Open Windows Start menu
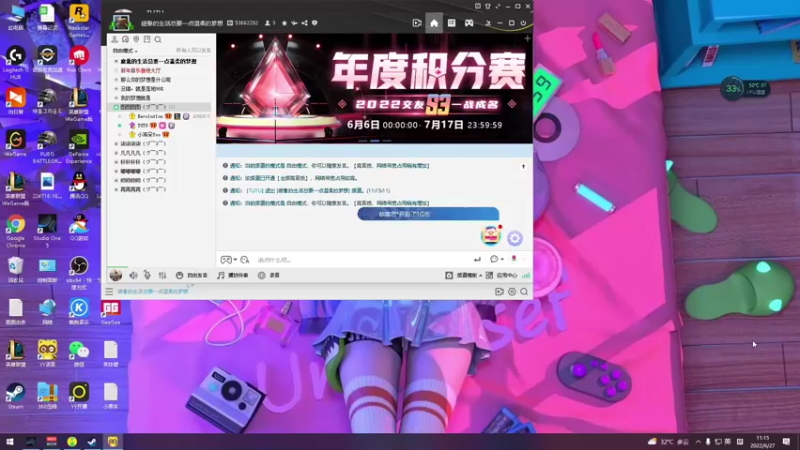This screenshot has height=450, width=800. pyautogui.click(x=10, y=441)
